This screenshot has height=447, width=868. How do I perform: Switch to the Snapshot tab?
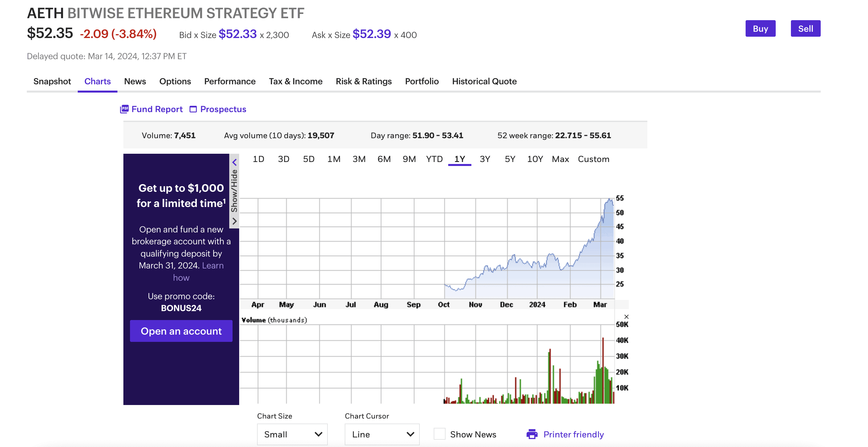point(52,81)
